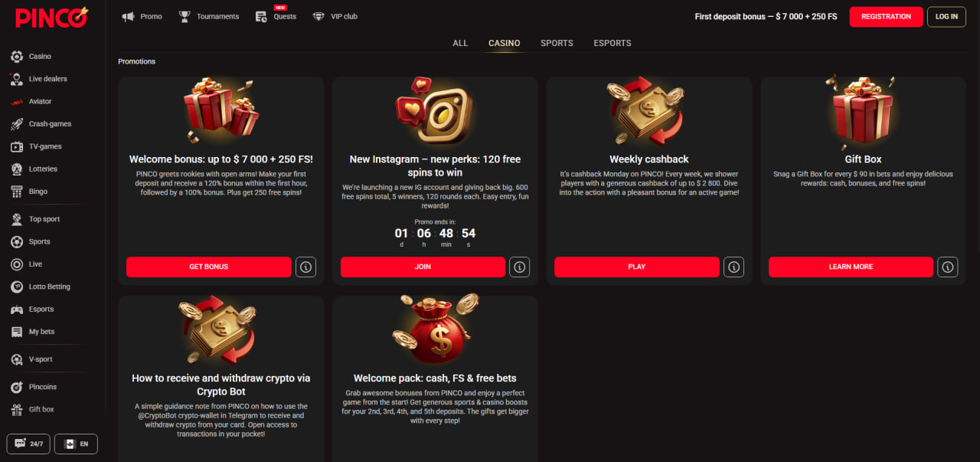Open Tournaments trophy icon in top bar
This screenshot has width=980, height=462.
pyautogui.click(x=185, y=16)
